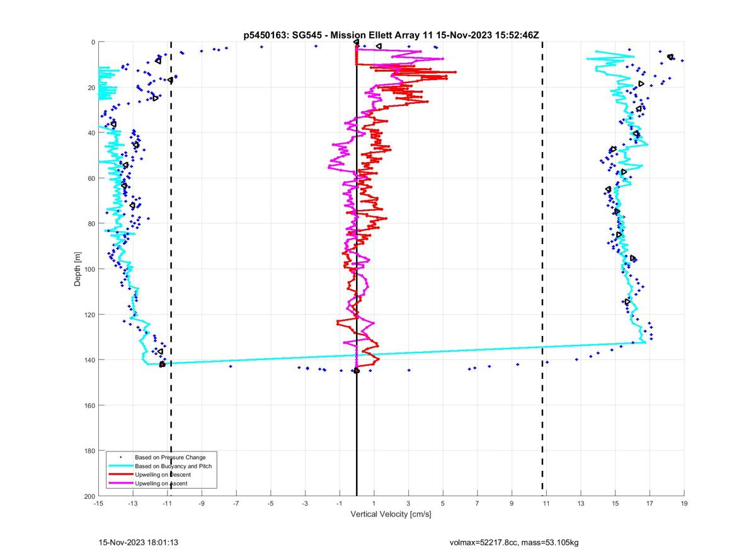Select the 'Vertical Velocity [cm/s]' x-axis label
756x558 pixels.
pyautogui.click(x=391, y=514)
